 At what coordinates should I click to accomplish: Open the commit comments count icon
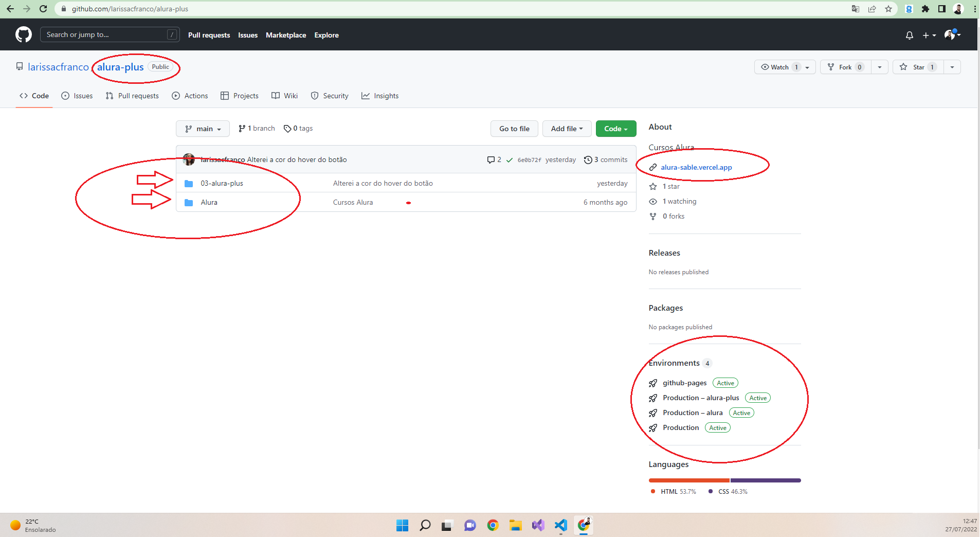494,159
